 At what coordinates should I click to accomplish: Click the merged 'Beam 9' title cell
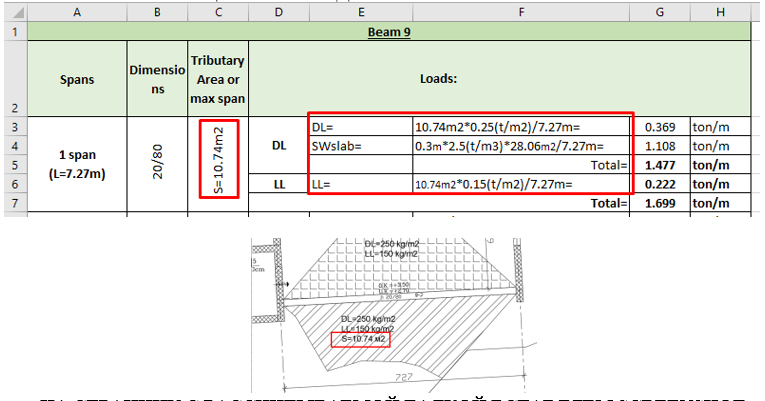[x=389, y=31]
